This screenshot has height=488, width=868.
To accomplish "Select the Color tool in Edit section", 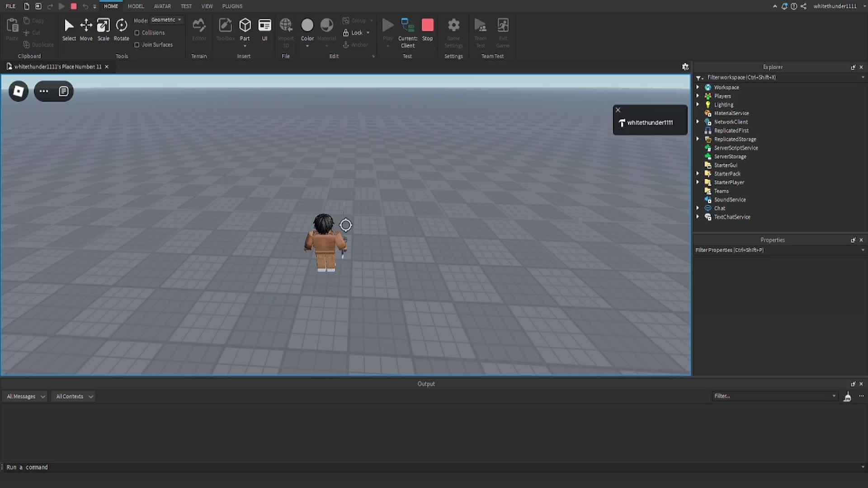I will (x=307, y=27).
